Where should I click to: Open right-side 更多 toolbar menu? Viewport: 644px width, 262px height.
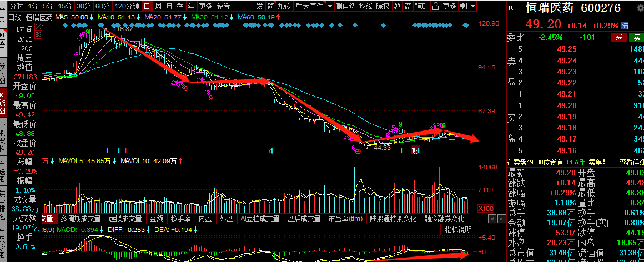click(449, 6)
